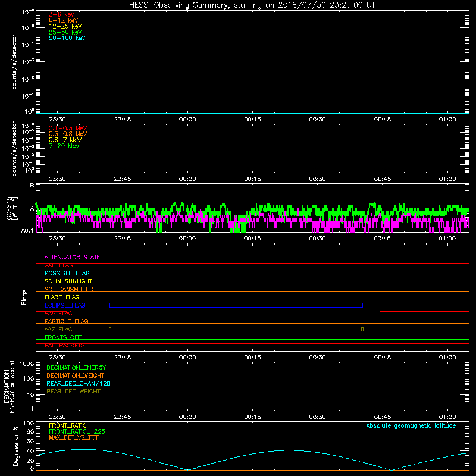Click the REAR_DEC_WEIGHT legend label

click(x=73, y=392)
